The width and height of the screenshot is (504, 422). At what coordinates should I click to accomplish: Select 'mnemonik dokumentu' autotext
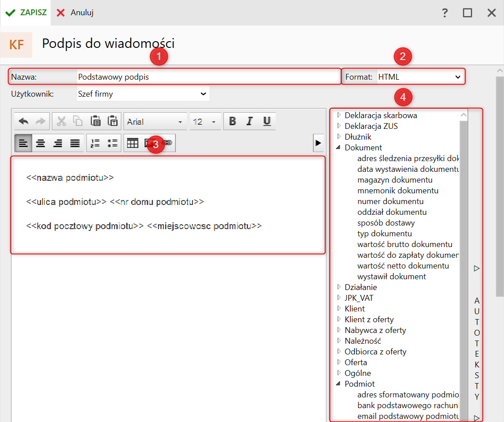(x=397, y=191)
